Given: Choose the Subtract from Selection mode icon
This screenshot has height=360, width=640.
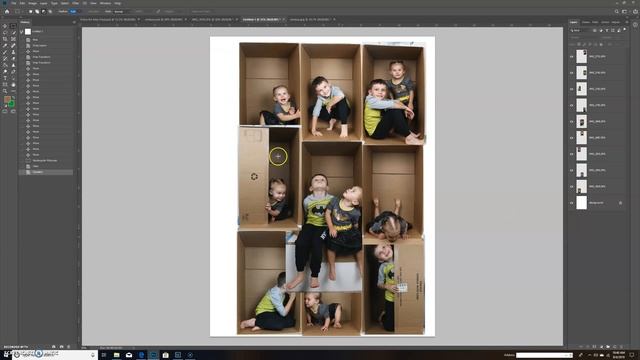Looking at the screenshot, I should tap(43, 11).
